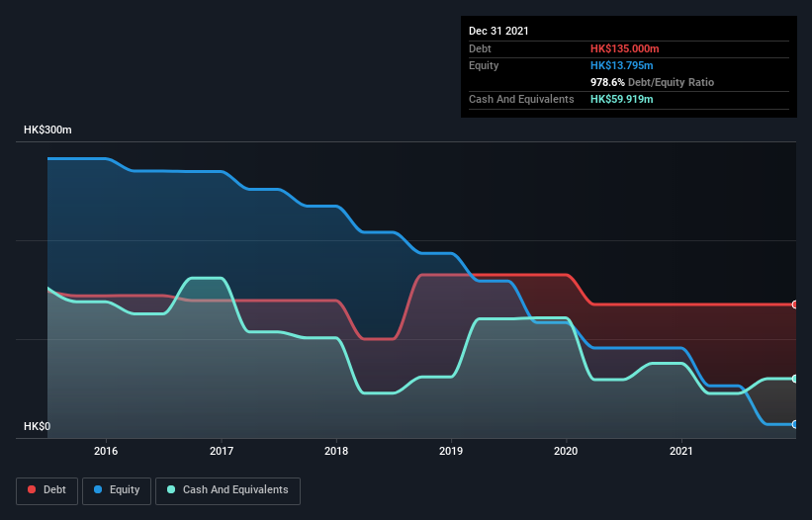Click the 2018 x-axis label
Viewport: 812px width, 520px height.
pos(336,451)
